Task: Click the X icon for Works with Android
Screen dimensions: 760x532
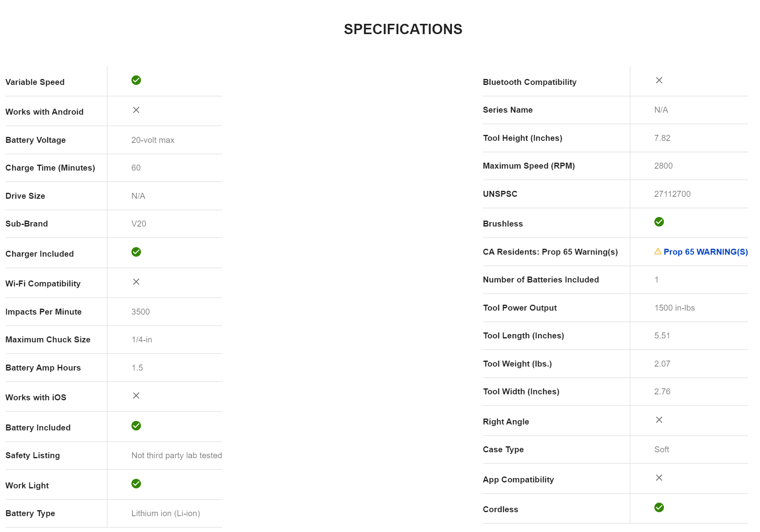Action: click(136, 110)
